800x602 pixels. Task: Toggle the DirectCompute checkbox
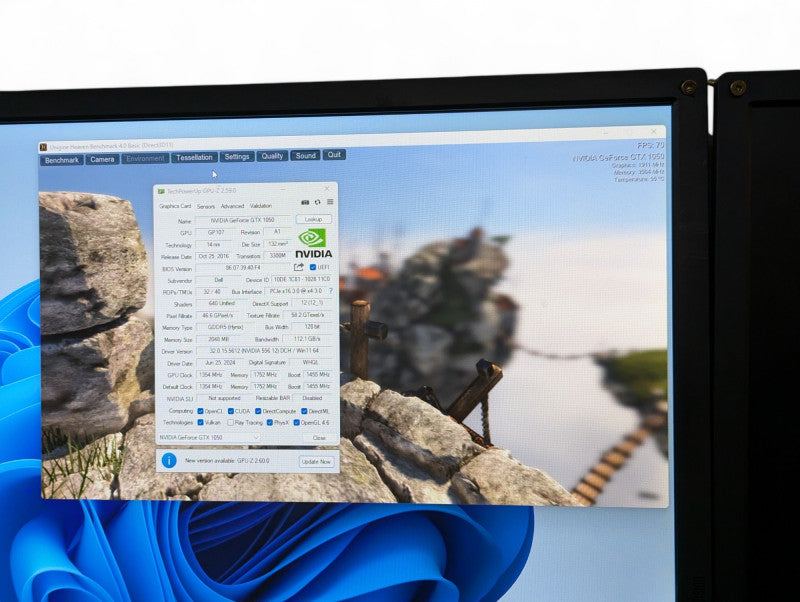(x=258, y=411)
